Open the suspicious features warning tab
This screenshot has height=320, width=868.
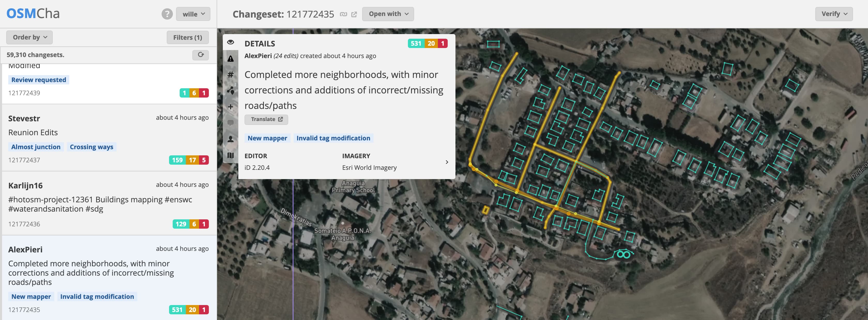[231, 59]
